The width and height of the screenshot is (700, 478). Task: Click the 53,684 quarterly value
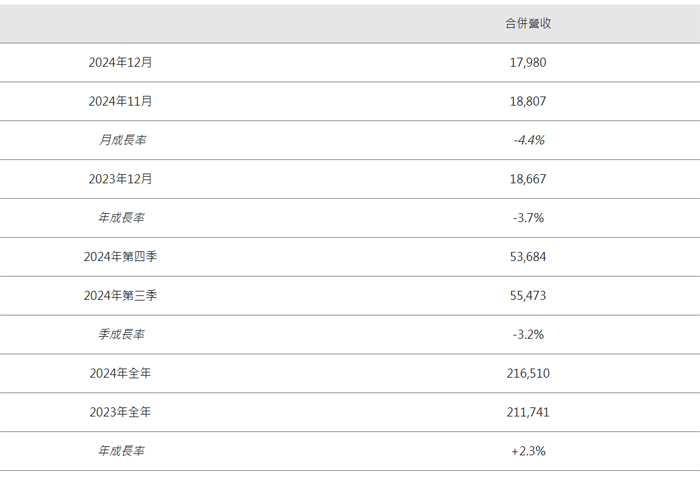click(528, 257)
